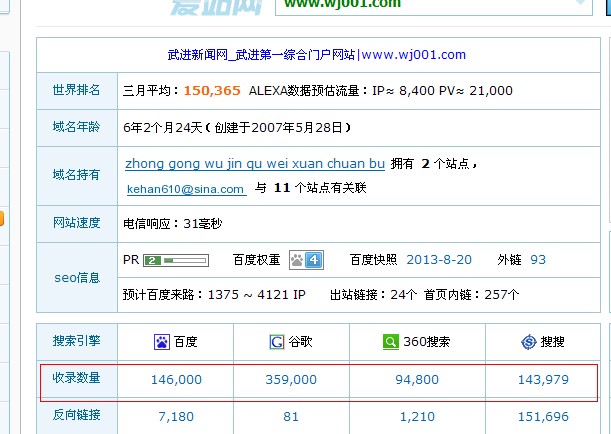Click the estimated Baidu traffic 1375 ~ 4121 IP
This screenshot has height=434, width=611.
tap(256, 295)
